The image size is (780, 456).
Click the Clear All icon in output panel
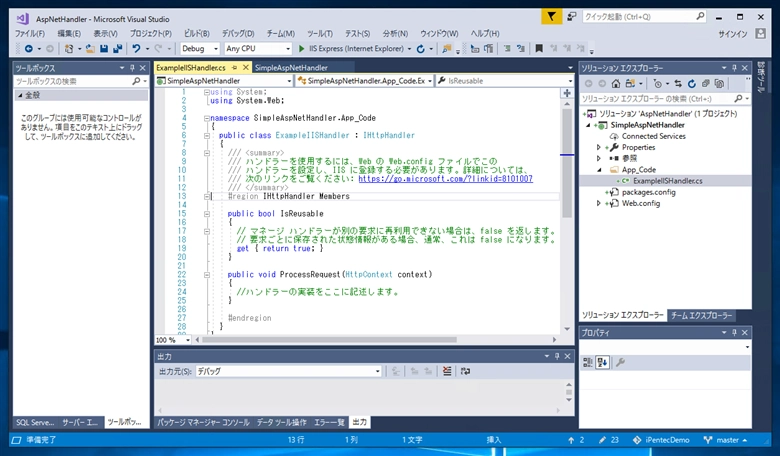point(447,371)
